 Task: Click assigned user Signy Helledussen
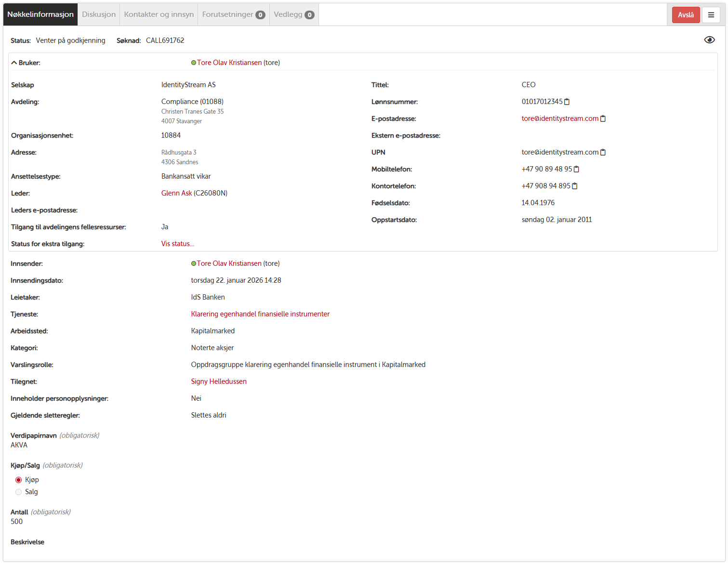(x=219, y=381)
